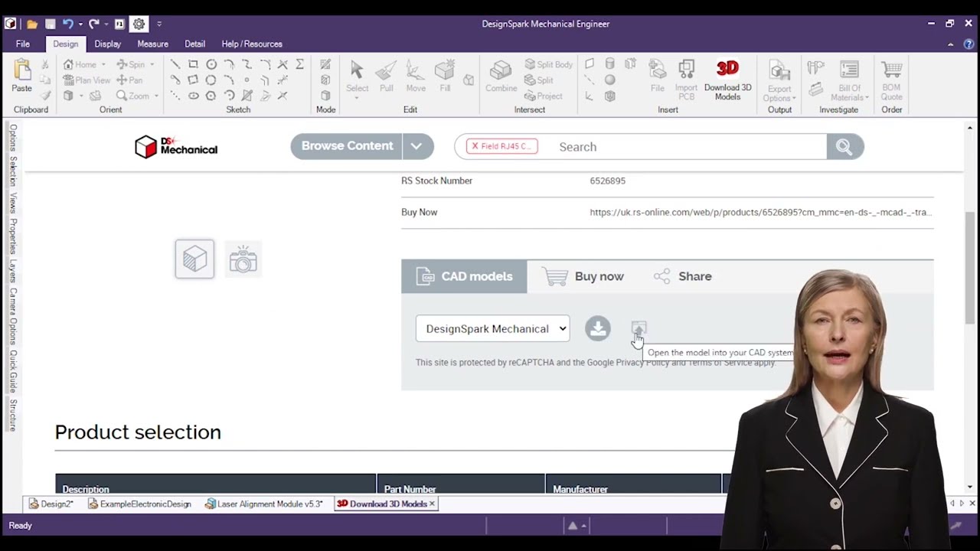
Task: Switch to Laser Alignment Module v5.3 tab
Action: pyautogui.click(x=264, y=504)
